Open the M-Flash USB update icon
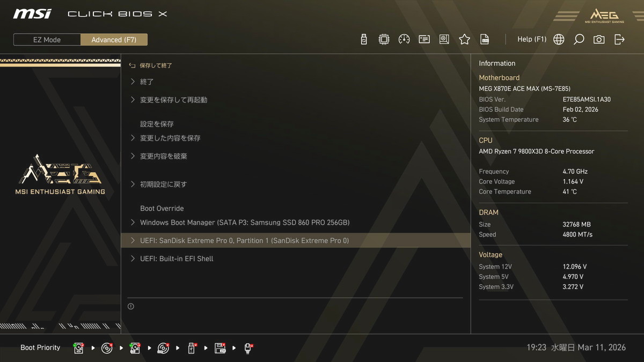Image resolution: width=644 pixels, height=362 pixels. click(x=364, y=39)
